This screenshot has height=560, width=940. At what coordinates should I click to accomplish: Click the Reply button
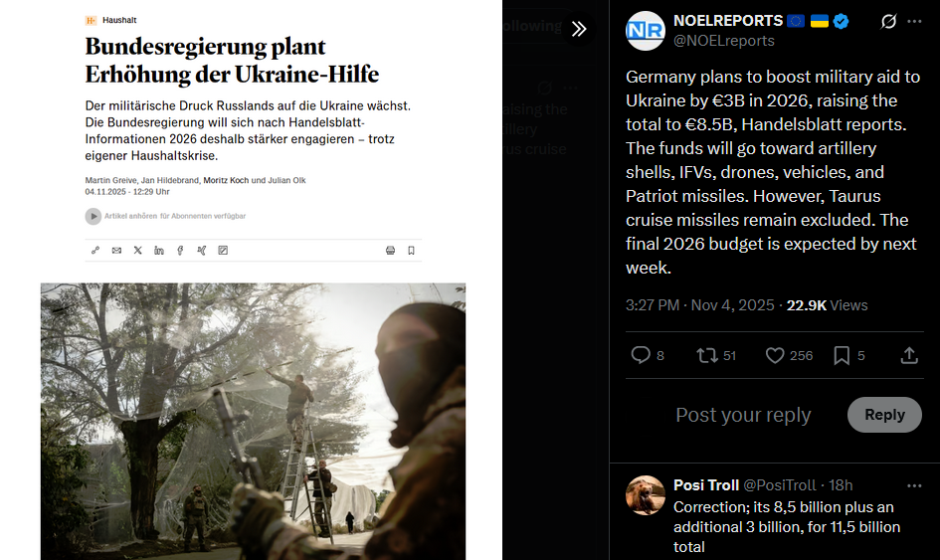(x=884, y=415)
